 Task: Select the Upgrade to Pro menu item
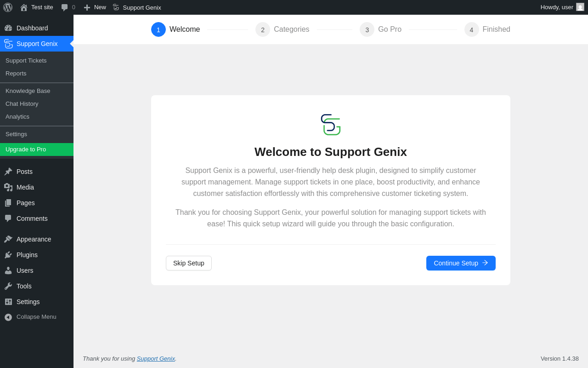point(37,149)
